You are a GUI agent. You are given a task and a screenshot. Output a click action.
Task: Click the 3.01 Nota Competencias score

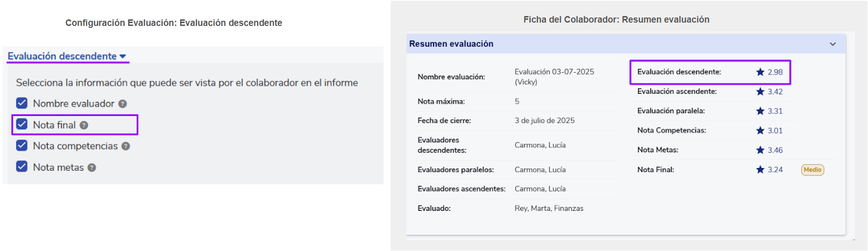click(x=775, y=131)
